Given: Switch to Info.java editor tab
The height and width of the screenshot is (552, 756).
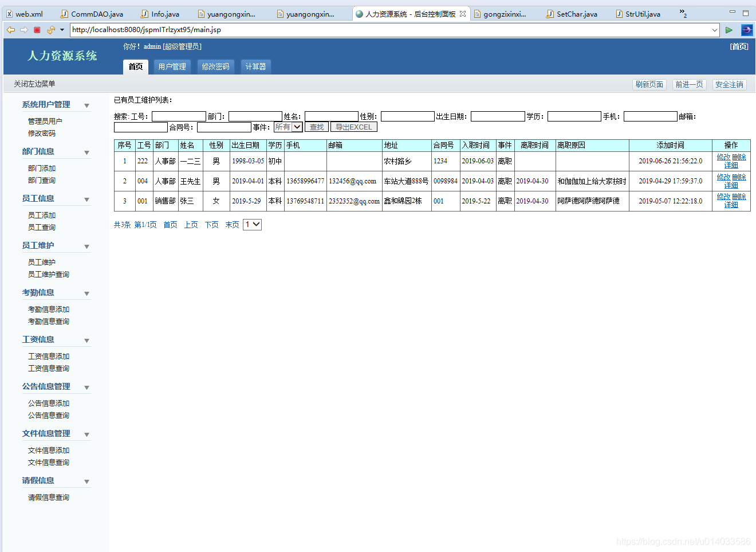Looking at the screenshot, I should [160, 14].
